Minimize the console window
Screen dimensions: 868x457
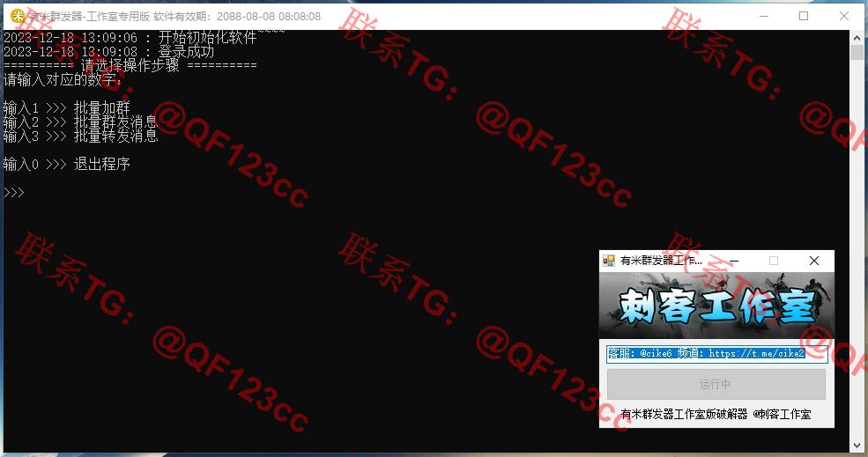[x=764, y=16]
